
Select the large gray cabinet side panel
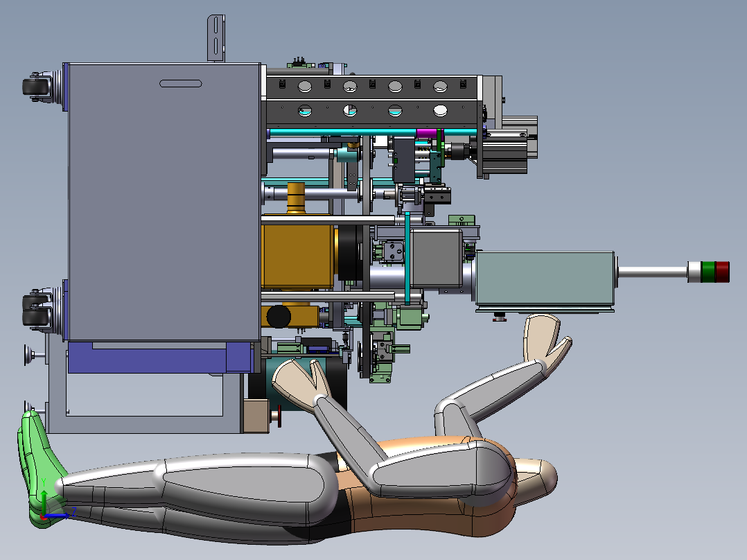coord(164,202)
